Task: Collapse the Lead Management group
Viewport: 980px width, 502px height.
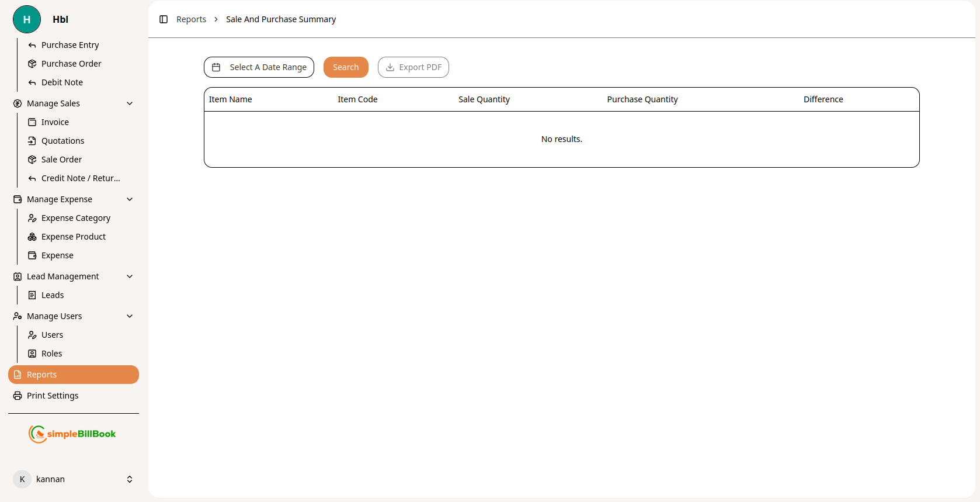Action: [x=130, y=276]
